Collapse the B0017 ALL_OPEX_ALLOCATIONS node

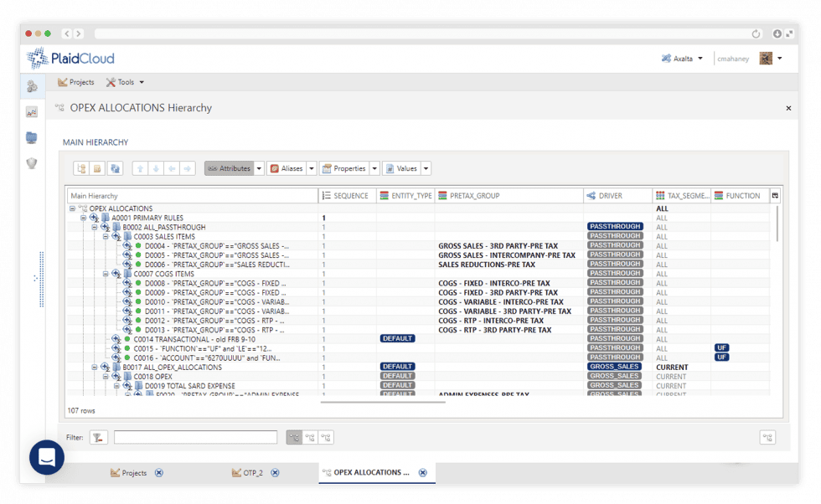click(94, 368)
